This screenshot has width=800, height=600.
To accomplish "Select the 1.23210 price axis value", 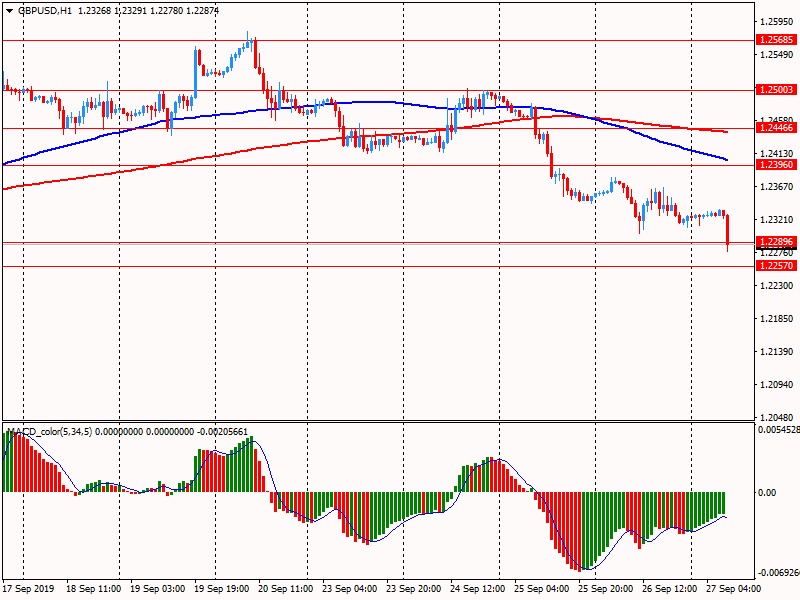I will 777,220.
